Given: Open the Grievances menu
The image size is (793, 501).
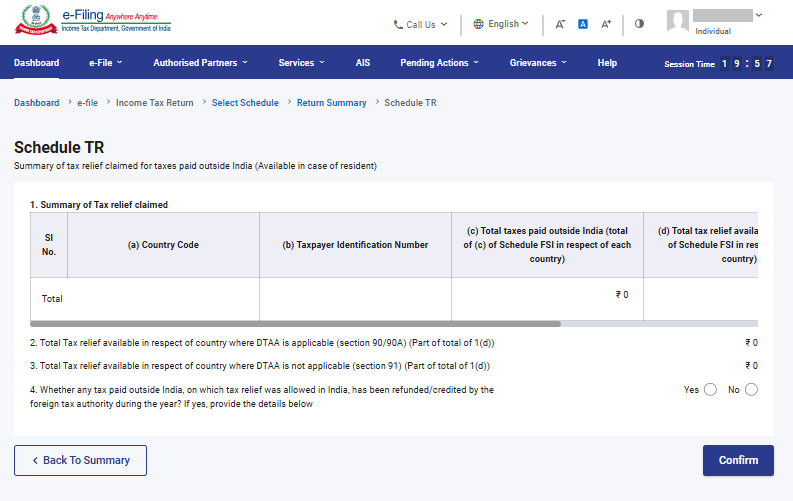Looking at the screenshot, I should (x=538, y=63).
